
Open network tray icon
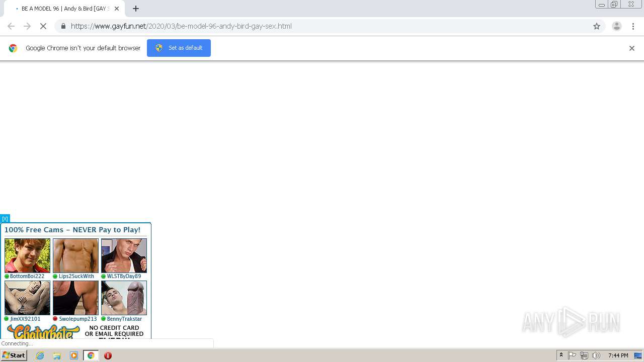[x=584, y=355]
